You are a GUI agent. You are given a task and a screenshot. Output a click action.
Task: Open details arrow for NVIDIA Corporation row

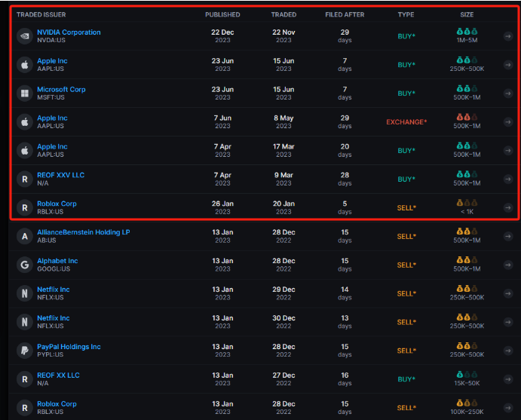[x=509, y=36]
